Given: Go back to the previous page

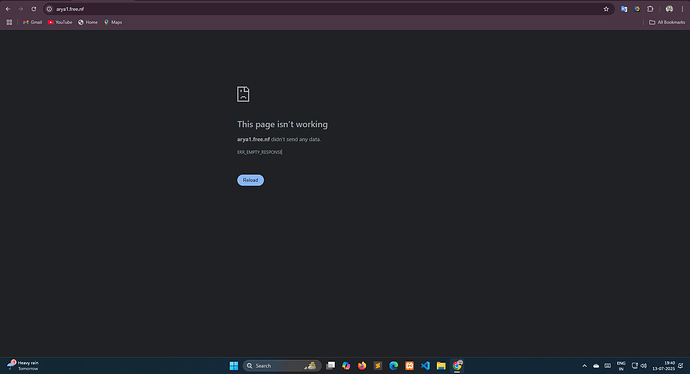Looking at the screenshot, I should (x=8, y=9).
